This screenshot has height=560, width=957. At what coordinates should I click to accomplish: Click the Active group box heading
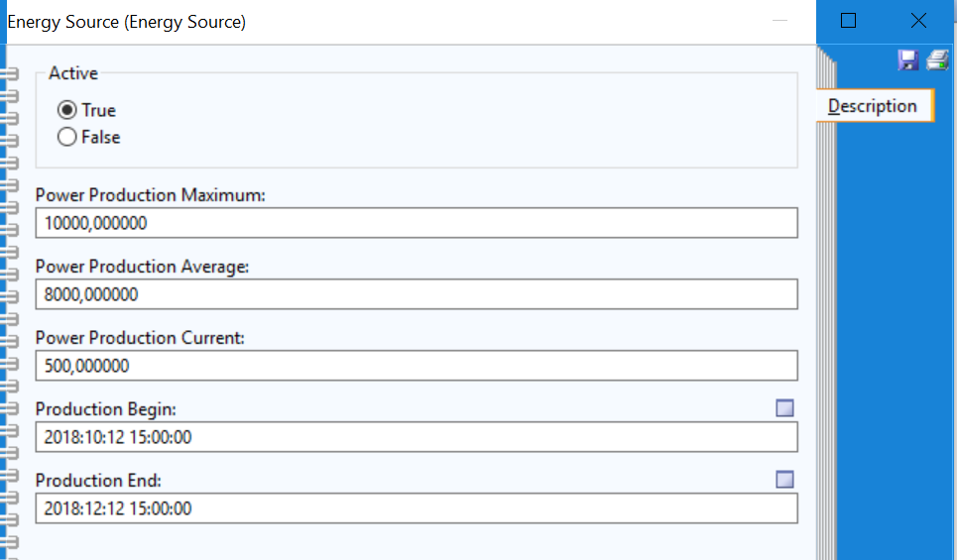click(73, 73)
